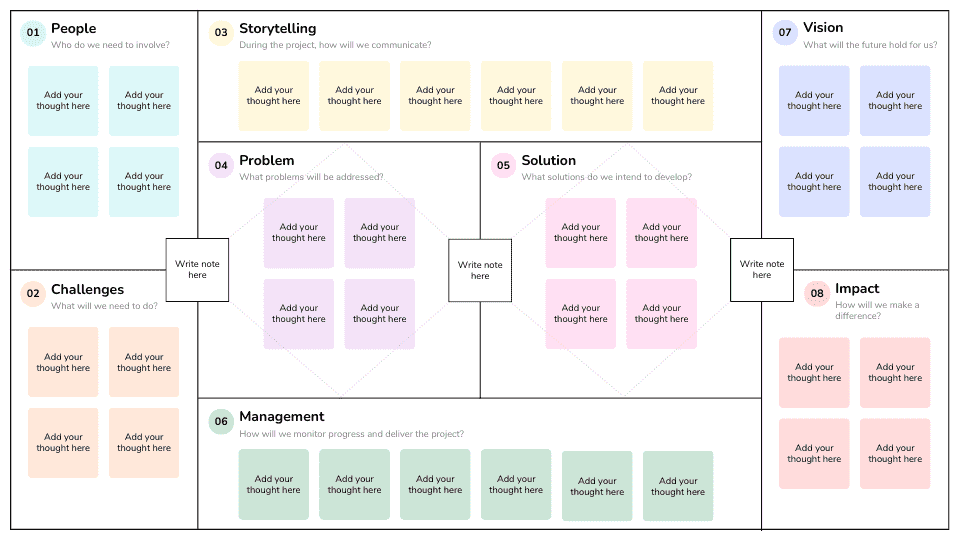The image size is (960, 540).
Task: Click the 02 Challenges number badge
Action: pos(33,293)
